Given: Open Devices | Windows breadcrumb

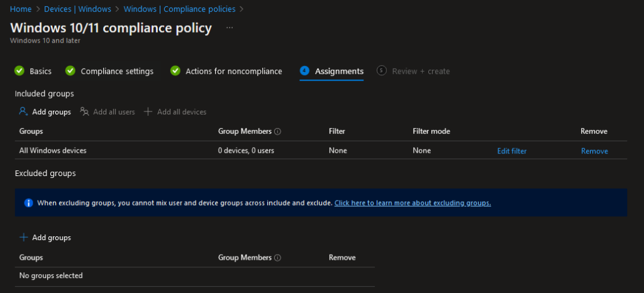Looking at the screenshot, I should pos(77,9).
